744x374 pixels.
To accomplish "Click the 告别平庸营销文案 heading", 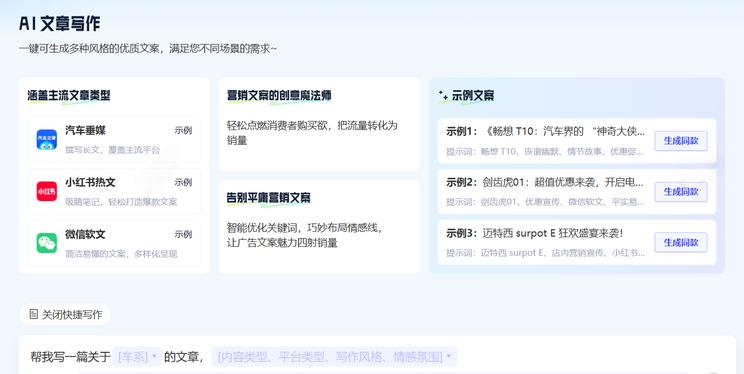I will (x=269, y=198).
